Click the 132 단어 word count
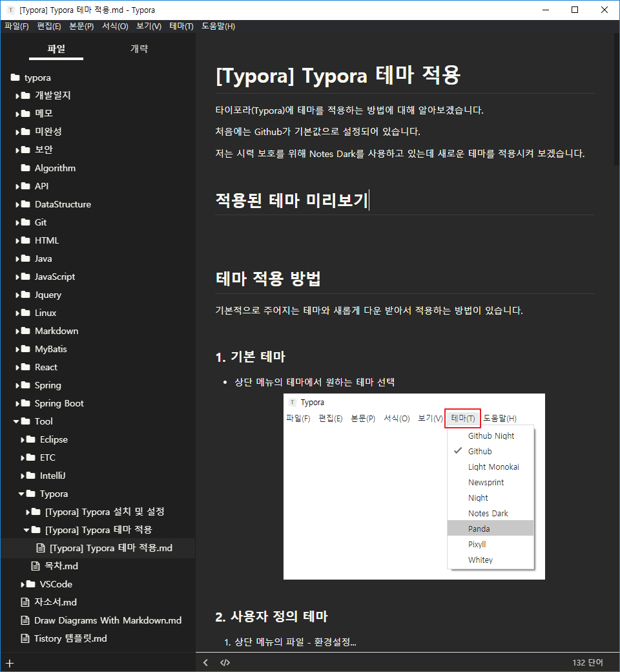The height and width of the screenshot is (672, 620). coord(588,662)
